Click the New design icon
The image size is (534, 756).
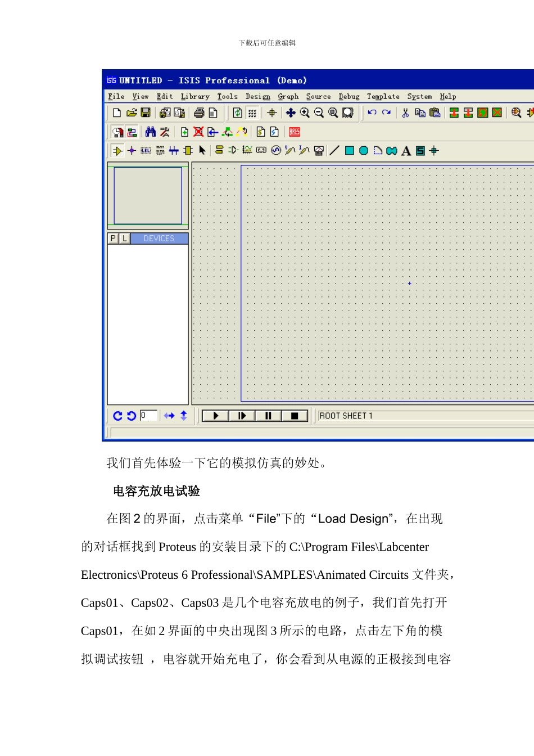117,113
